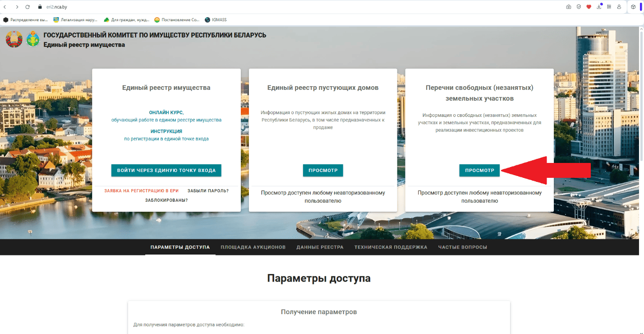Click 'ВОЙТИ ЧЕРЕЗ ЕДИНУЮ ТОЧКУ ВХОДА' button
The width and height of the screenshot is (644, 334).
point(166,171)
